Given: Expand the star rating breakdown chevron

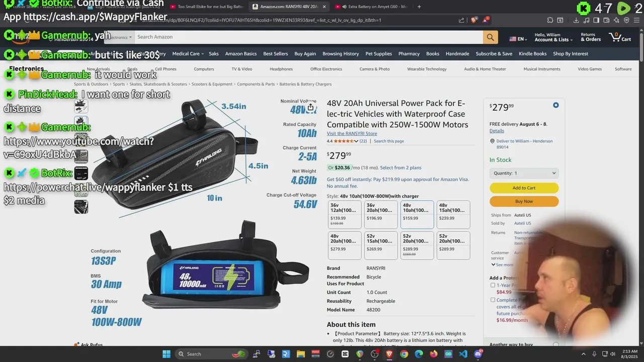Looking at the screenshot, I should (x=356, y=141).
